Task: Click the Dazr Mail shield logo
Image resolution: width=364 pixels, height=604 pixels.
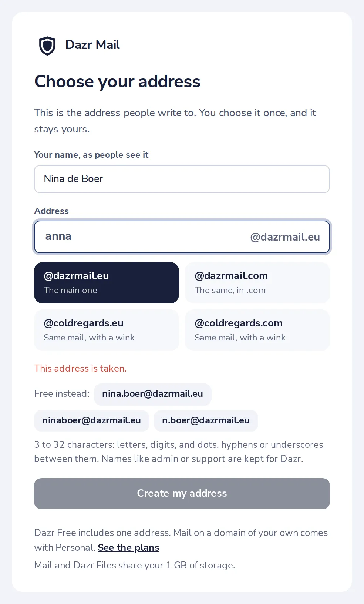Action: coord(47,46)
